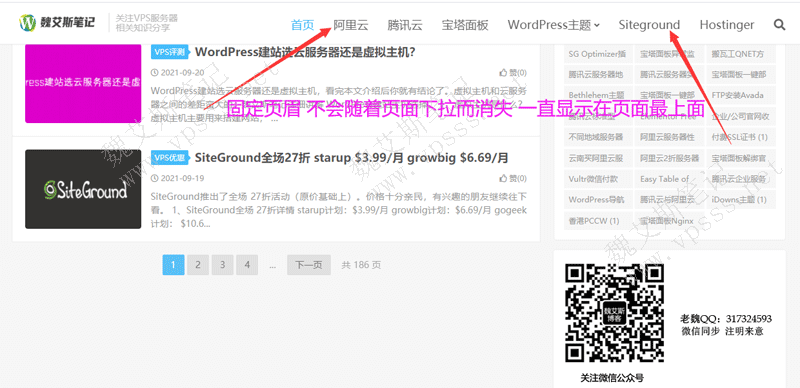Image resolution: width=800 pixels, height=388 pixels.
Task: Like the WordPress建站 post with thumbs-up 赞
Action: tap(513, 72)
